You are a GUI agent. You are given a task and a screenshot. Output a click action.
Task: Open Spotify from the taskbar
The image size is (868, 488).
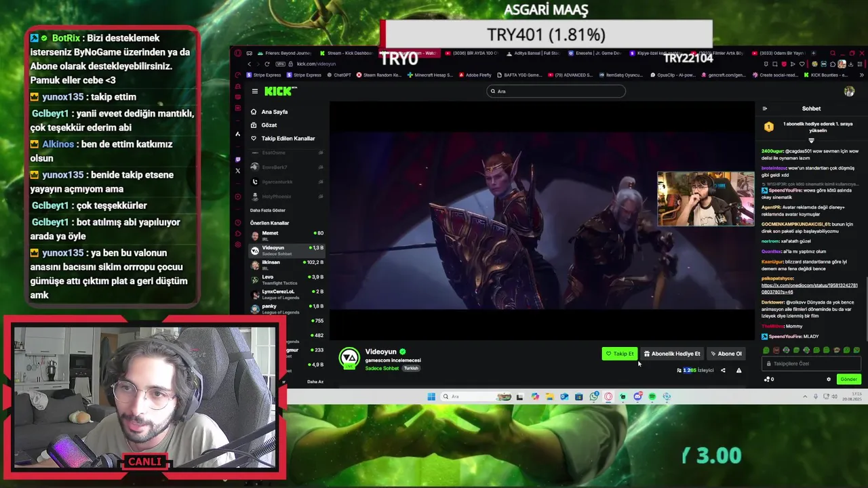(x=652, y=396)
